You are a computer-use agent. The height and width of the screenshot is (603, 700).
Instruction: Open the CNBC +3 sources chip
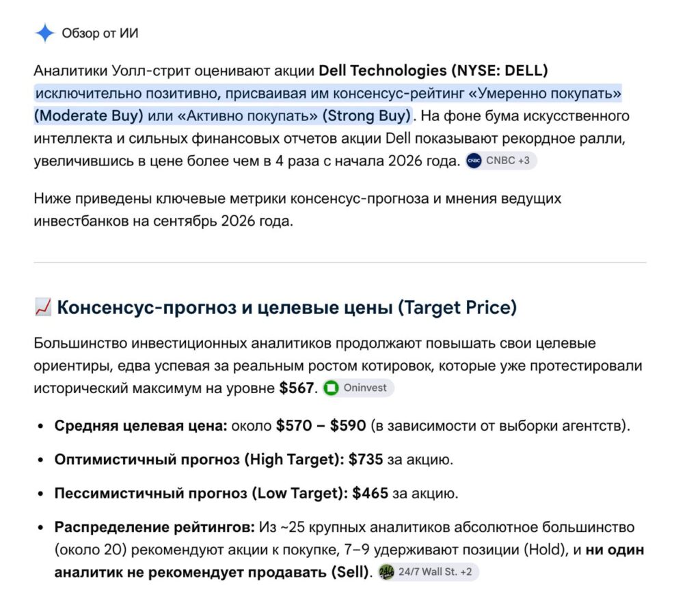(500, 161)
